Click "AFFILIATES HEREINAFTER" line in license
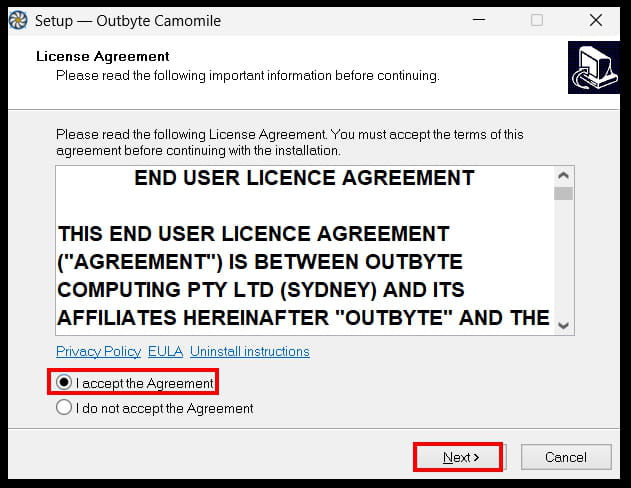The height and width of the screenshot is (488, 631). (303, 318)
